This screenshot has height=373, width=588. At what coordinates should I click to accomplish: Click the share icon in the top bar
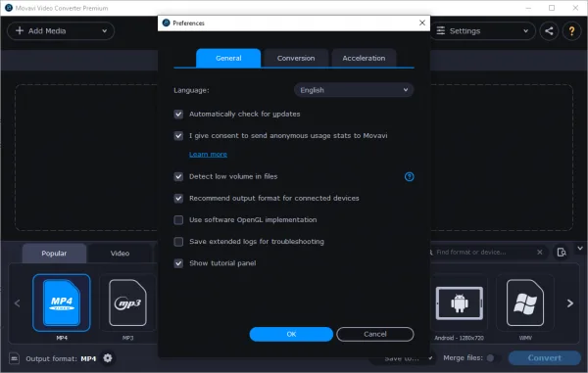tap(549, 31)
